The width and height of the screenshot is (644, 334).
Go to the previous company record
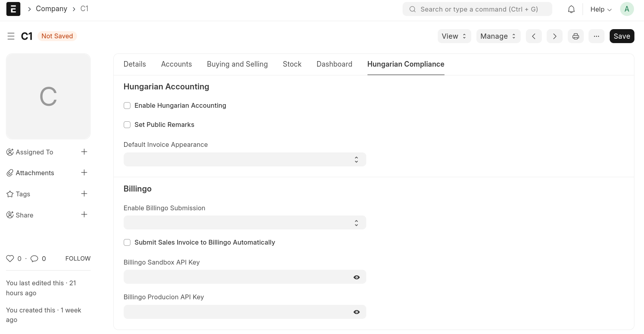(533, 36)
